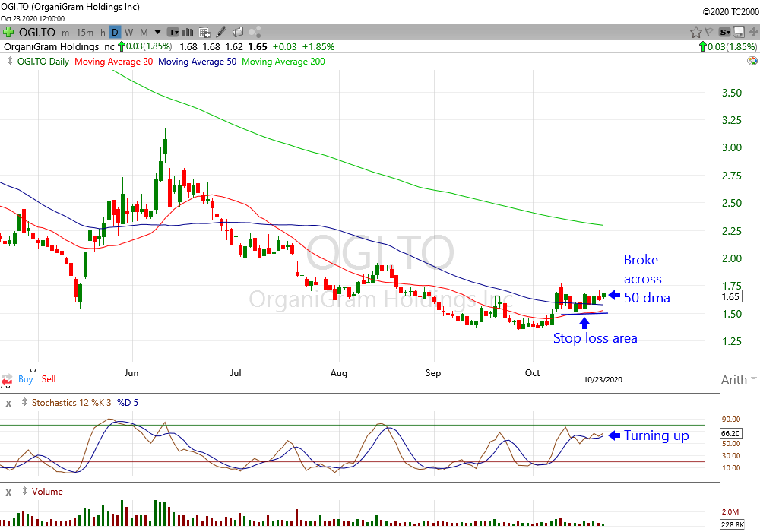The height and width of the screenshot is (532, 760).
Task: Click the move chart arrows icon
Action: [x=754, y=33]
